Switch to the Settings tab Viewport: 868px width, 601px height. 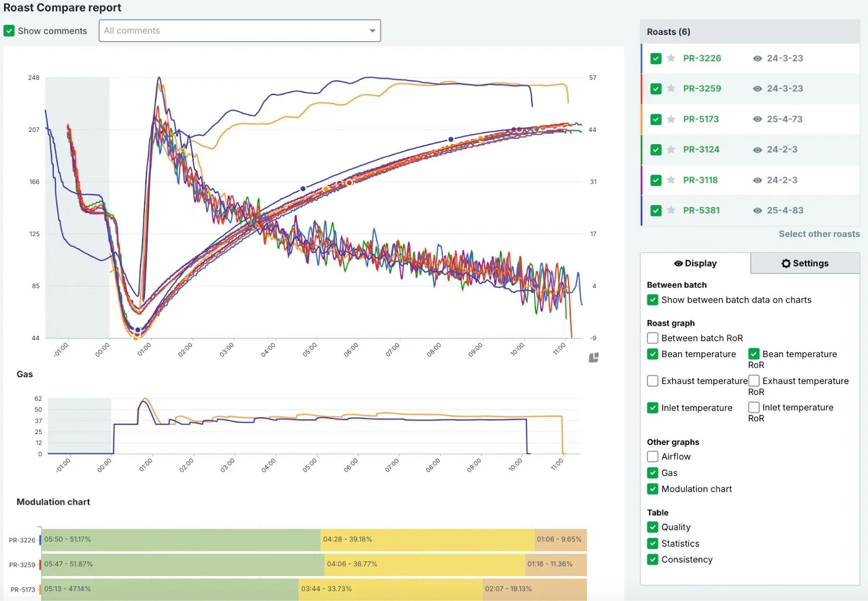point(805,263)
